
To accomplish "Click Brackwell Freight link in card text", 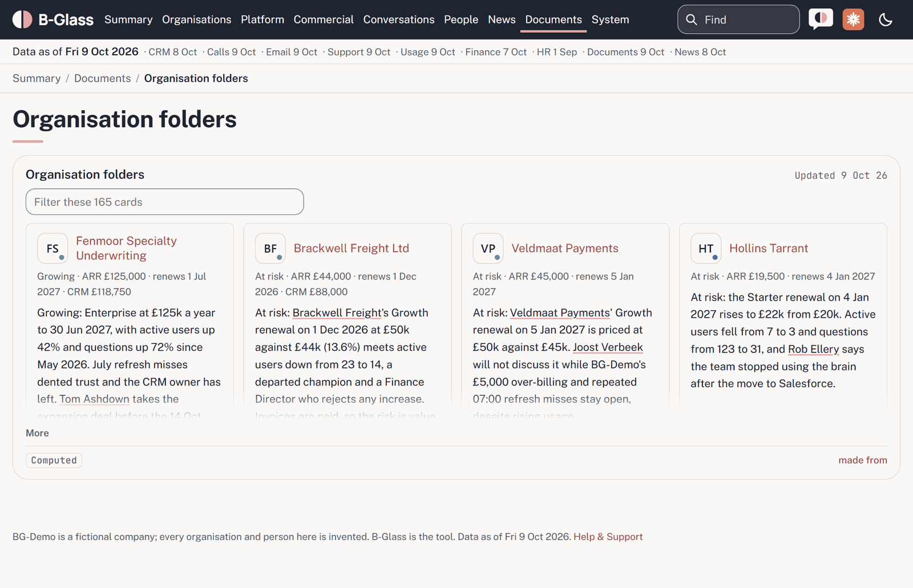I will pos(337,313).
